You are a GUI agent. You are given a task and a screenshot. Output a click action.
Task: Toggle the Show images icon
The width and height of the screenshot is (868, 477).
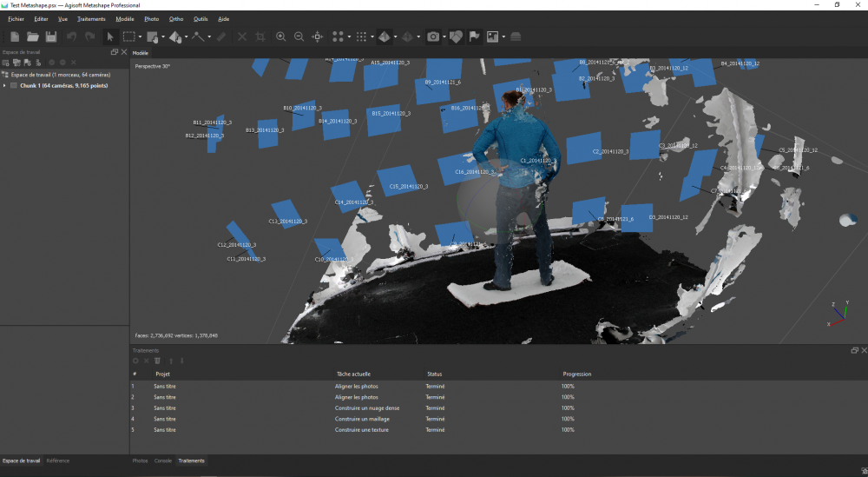click(x=492, y=36)
